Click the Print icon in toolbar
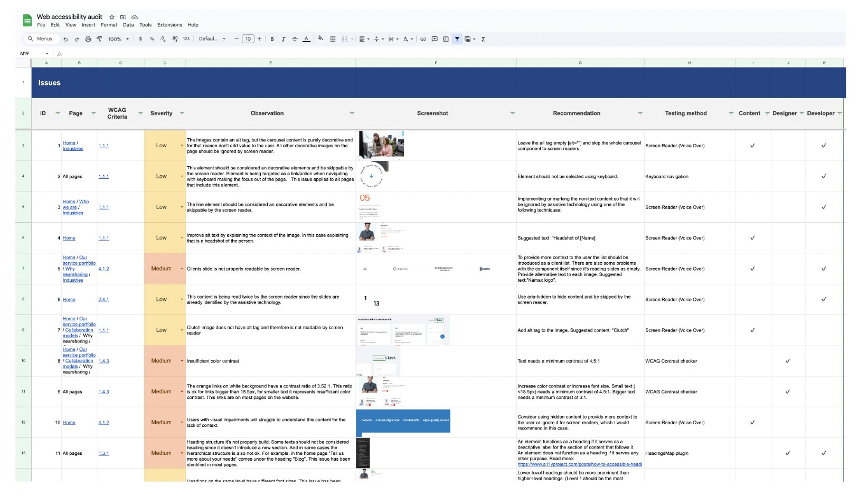The width and height of the screenshot is (868, 496). 88,39
